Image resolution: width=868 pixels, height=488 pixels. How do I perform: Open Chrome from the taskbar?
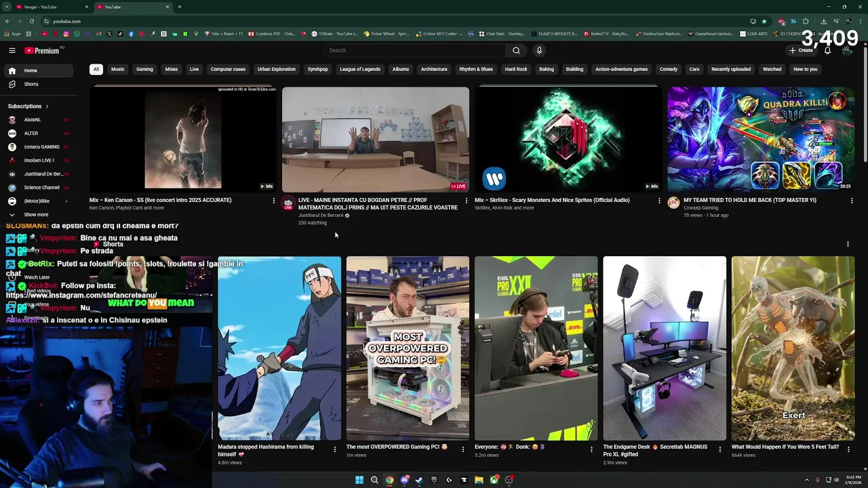click(x=389, y=480)
